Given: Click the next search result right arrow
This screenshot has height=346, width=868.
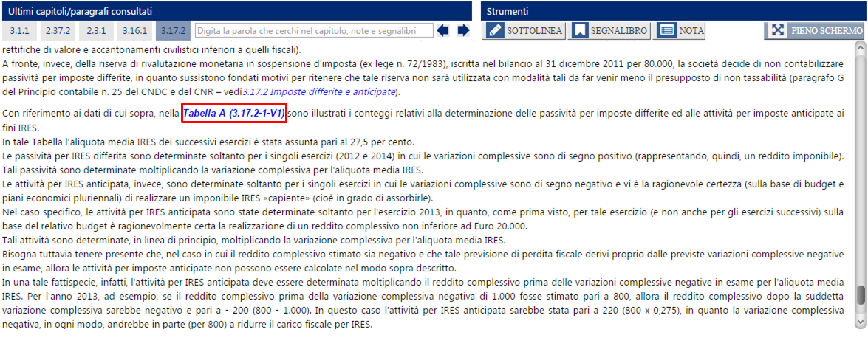Looking at the screenshot, I should click(x=463, y=30).
